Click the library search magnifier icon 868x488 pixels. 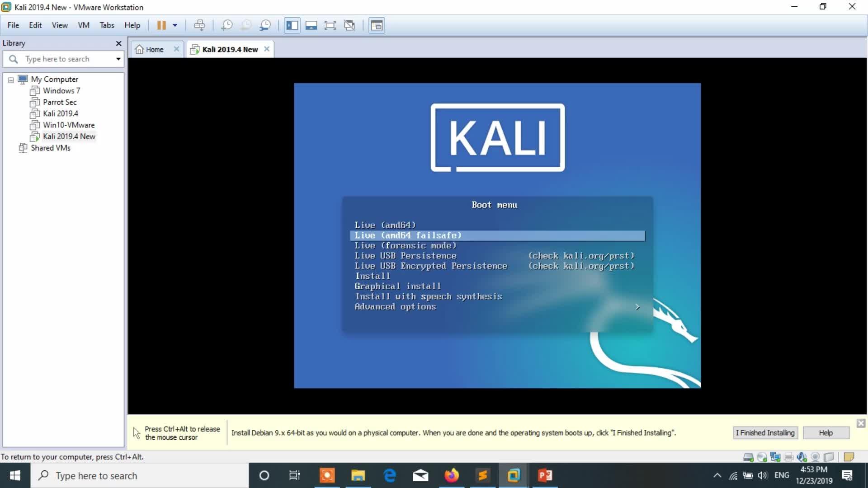(x=14, y=59)
